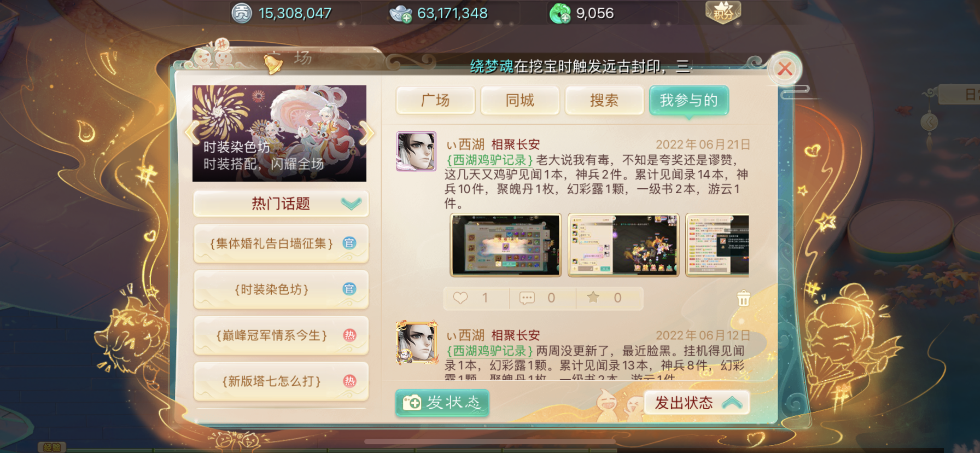The width and height of the screenshot is (980, 453).
Task: Like the June 21 post with heart icon
Action: pos(460,298)
